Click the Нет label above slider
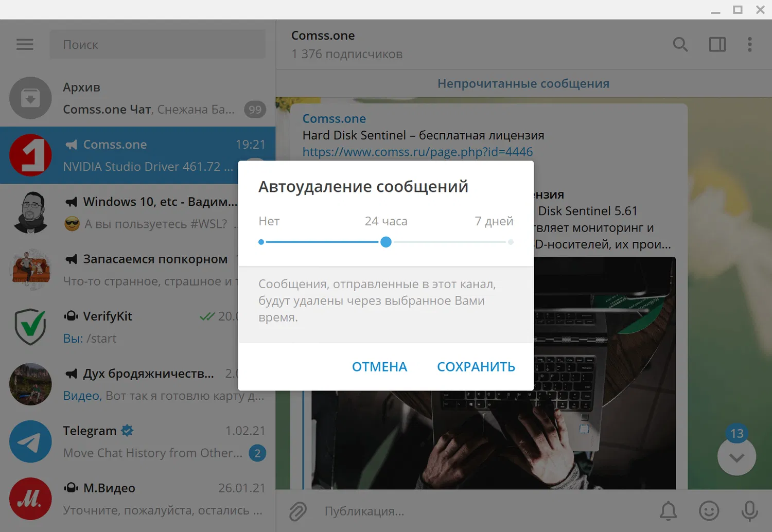Viewport: 772px width, 532px height. [269, 221]
